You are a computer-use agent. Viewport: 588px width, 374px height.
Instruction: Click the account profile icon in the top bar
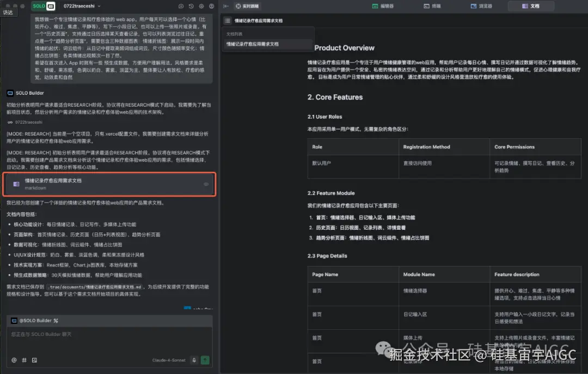tap(212, 6)
